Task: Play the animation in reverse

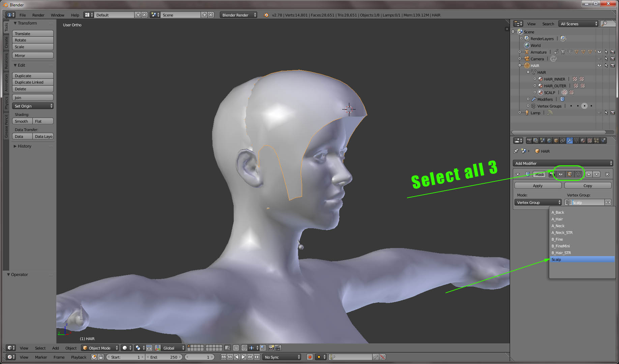Action: tap(237, 357)
